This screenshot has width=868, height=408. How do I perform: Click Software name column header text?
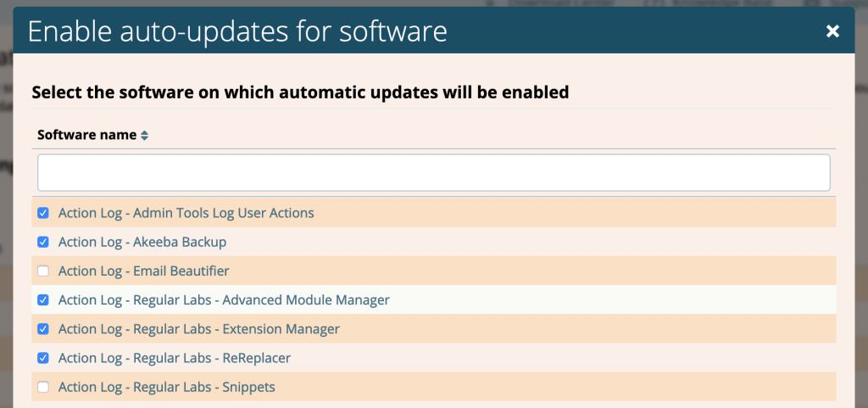(87, 135)
